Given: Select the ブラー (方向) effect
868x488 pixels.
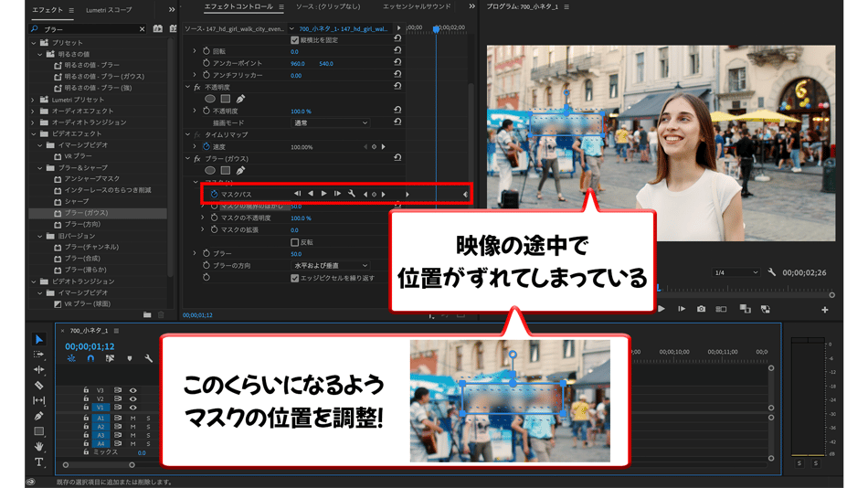Looking at the screenshot, I should pos(82,224).
